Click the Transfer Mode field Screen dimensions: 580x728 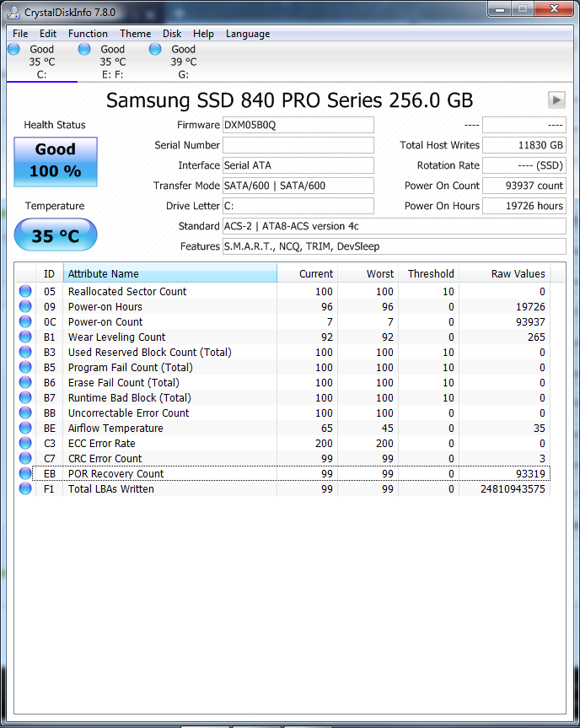tap(298, 186)
